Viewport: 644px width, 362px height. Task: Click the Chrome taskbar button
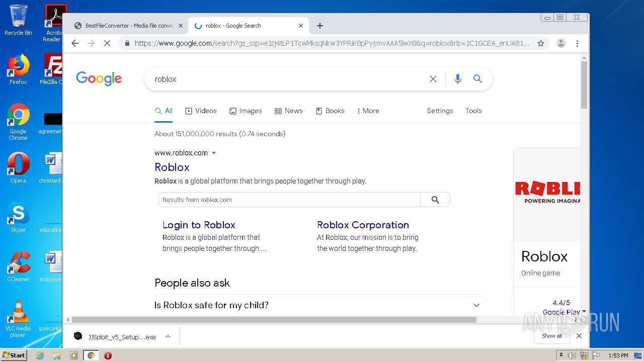pos(91,355)
